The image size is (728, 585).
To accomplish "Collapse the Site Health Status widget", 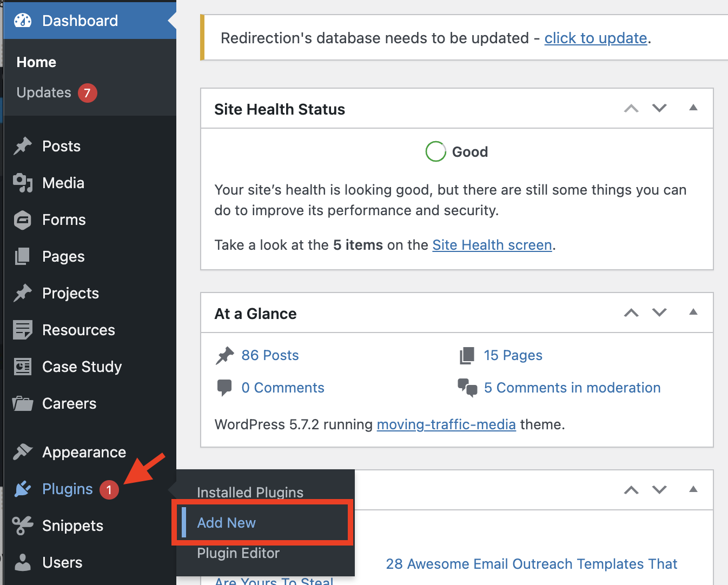I will tap(693, 108).
